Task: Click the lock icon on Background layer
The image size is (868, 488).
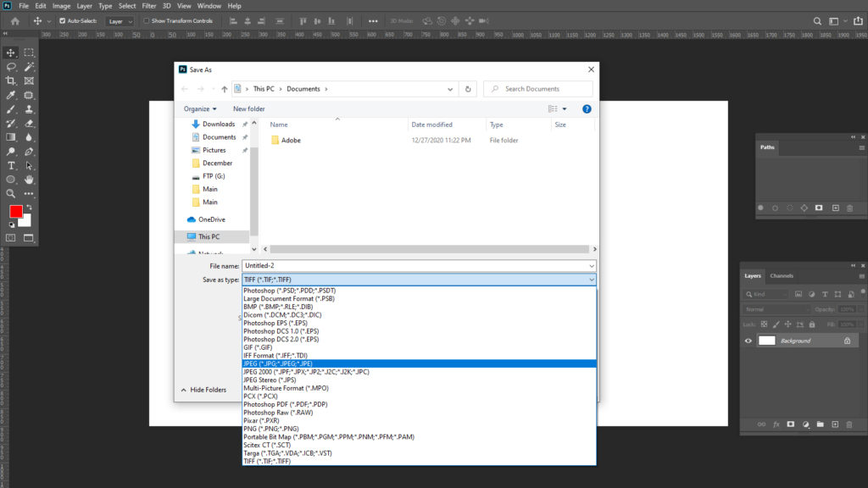Action: (847, 341)
